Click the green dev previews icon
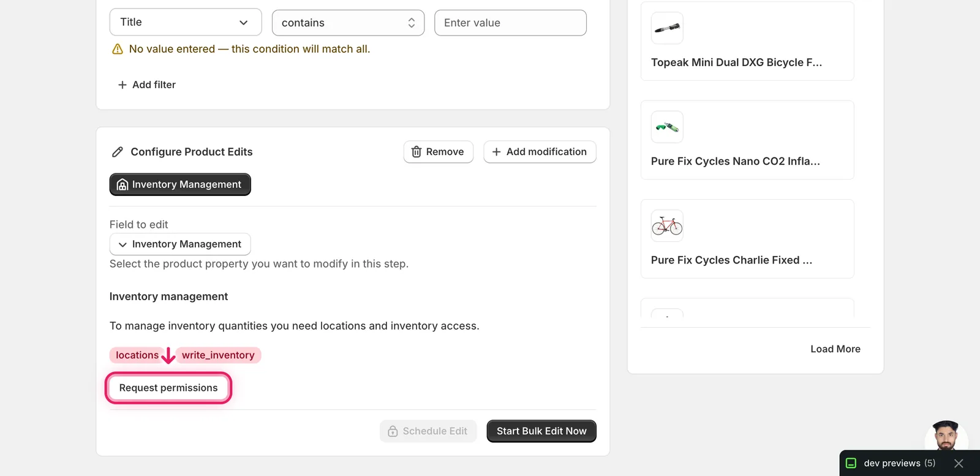Image resolution: width=980 pixels, height=476 pixels. click(x=851, y=463)
